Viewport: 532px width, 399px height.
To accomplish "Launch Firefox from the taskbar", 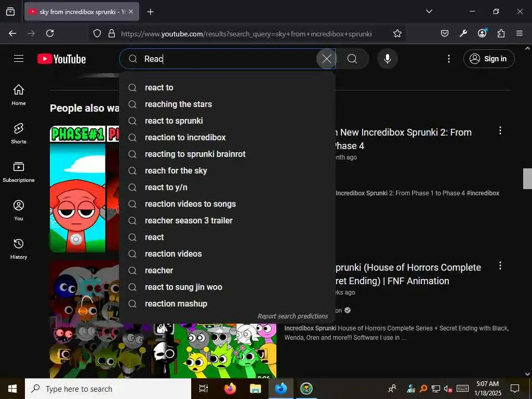I will (x=230, y=389).
